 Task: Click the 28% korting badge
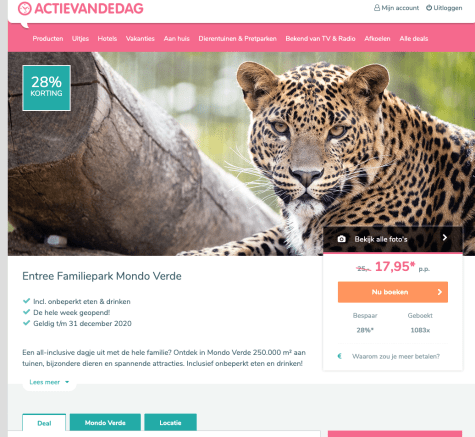(x=46, y=88)
